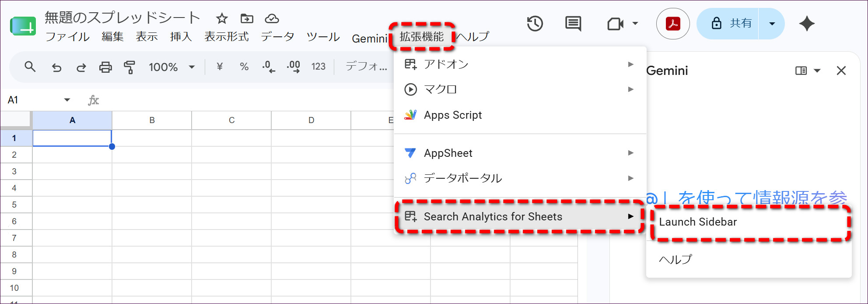Open the comments panel icon
The image size is (868, 304).
[573, 24]
